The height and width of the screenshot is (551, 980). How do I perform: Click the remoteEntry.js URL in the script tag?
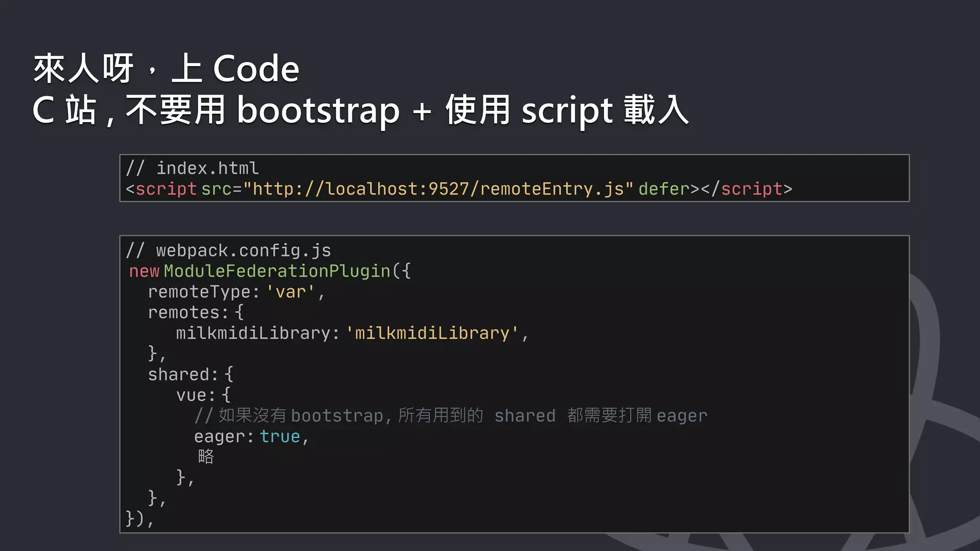(438, 189)
